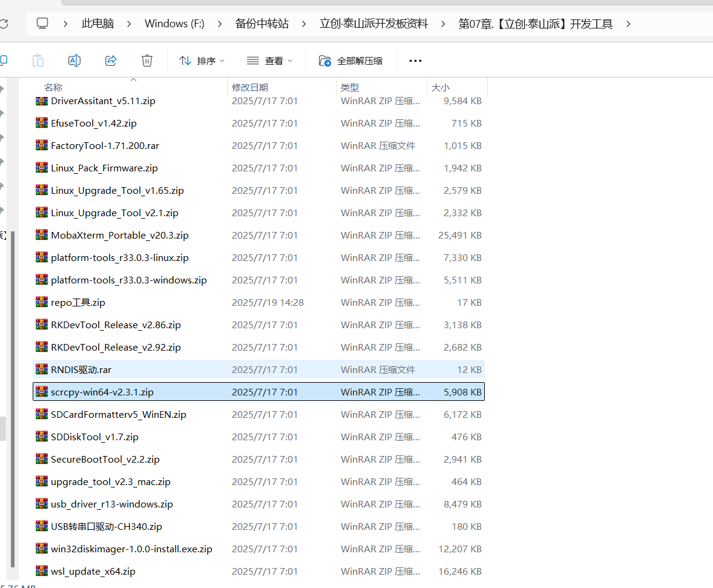Click WinRAR icon of MobaXterm_Portable_v20.3.zip

pyautogui.click(x=41, y=235)
